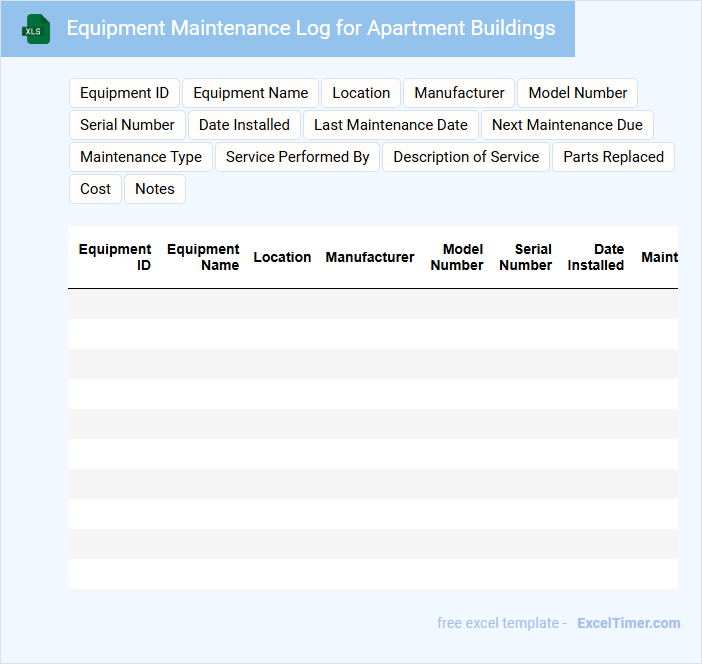Click the first empty row of the table
The width and height of the screenshot is (702, 664).
[x=372, y=304]
